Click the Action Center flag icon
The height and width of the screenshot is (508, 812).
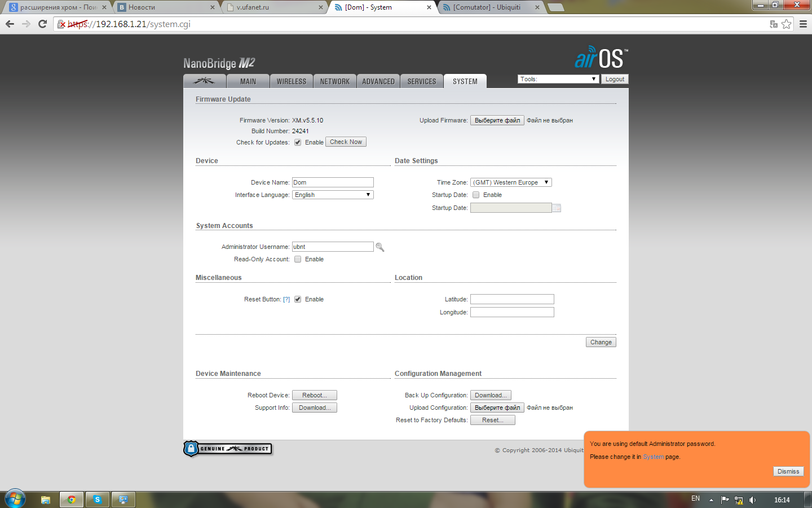725,500
